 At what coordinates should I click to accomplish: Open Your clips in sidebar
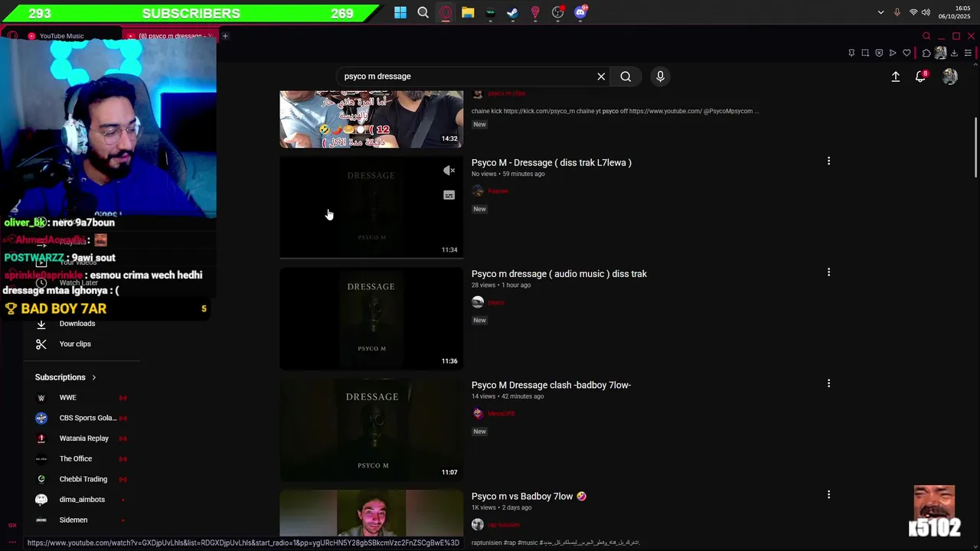(x=75, y=344)
